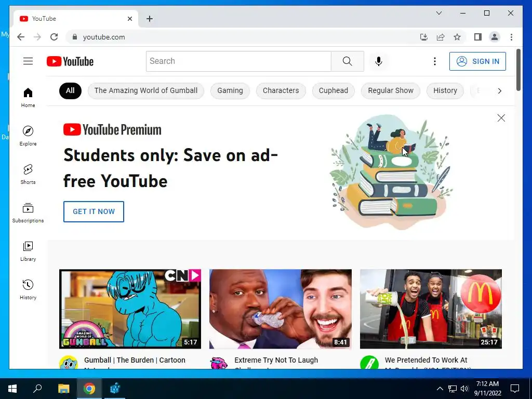Open Explore in sidebar
This screenshot has width=532, height=399.
[28, 136]
